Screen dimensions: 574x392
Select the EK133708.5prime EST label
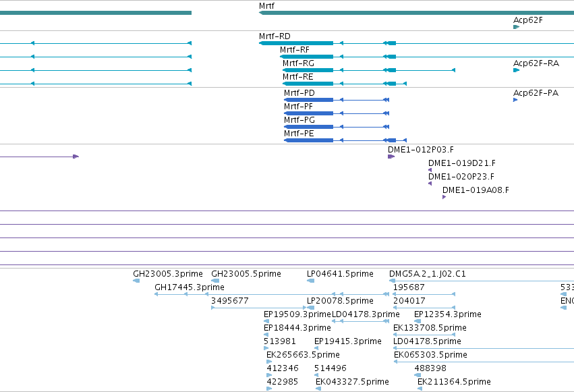click(430, 328)
